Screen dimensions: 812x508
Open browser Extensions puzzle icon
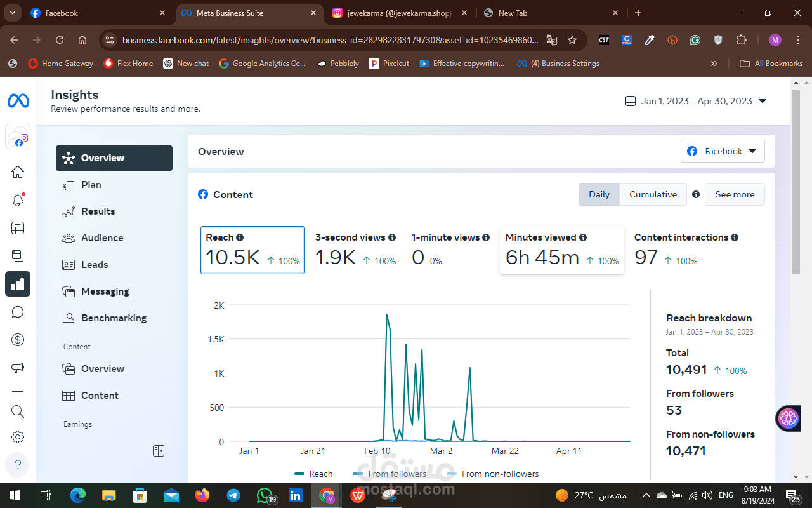(741, 40)
